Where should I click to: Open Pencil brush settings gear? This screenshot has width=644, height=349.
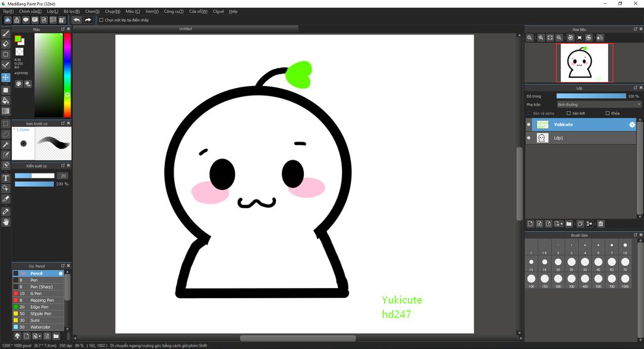(x=61, y=274)
